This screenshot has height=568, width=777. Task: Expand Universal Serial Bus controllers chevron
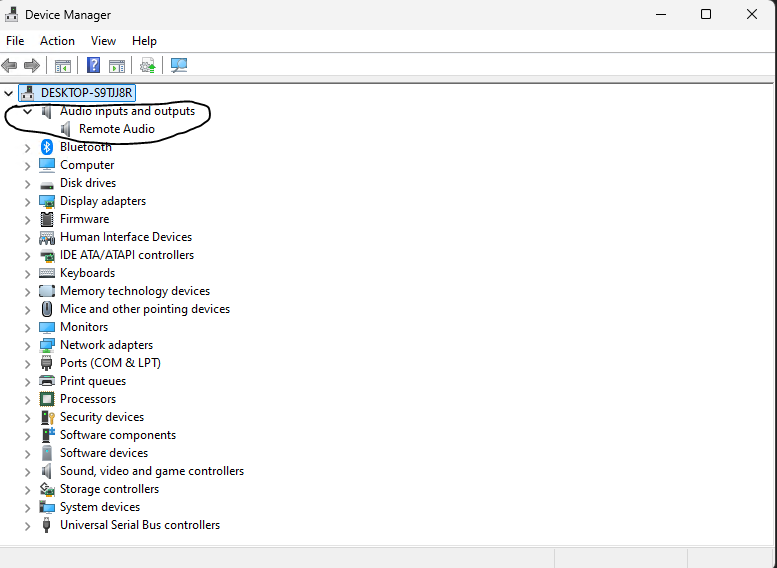[x=27, y=526]
